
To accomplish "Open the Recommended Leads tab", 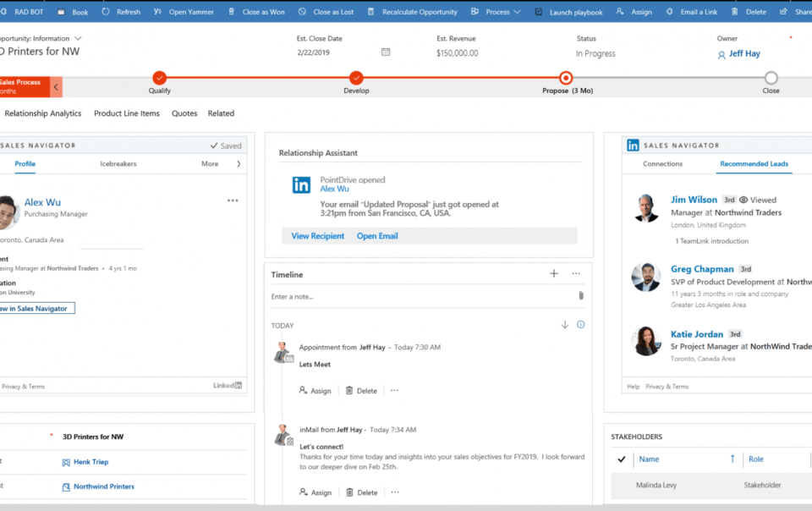I will [755, 164].
